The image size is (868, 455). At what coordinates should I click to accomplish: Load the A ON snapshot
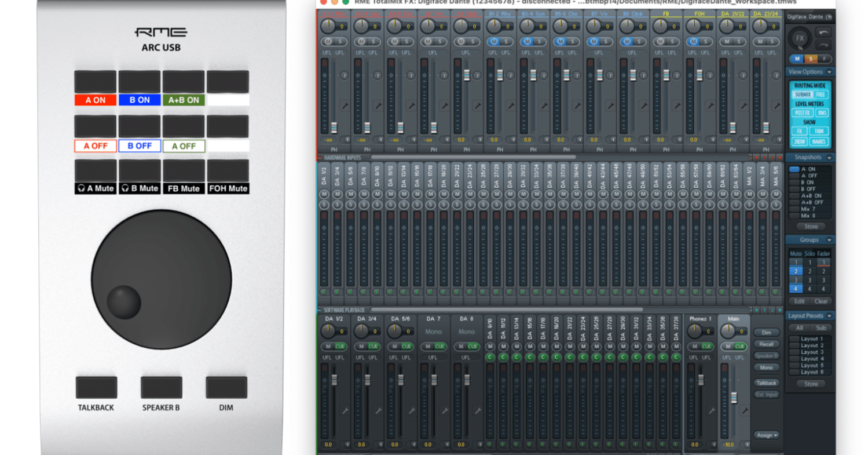810,169
